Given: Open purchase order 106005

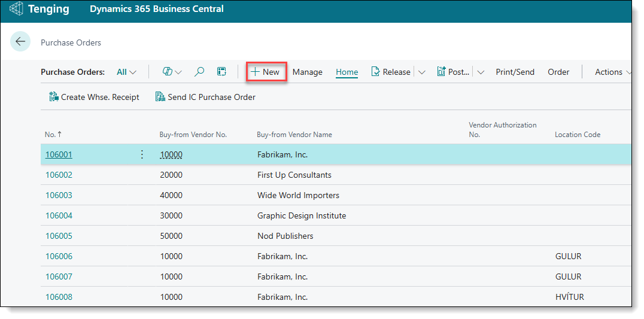Looking at the screenshot, I should pyautogui.click(x=59, y=236).
